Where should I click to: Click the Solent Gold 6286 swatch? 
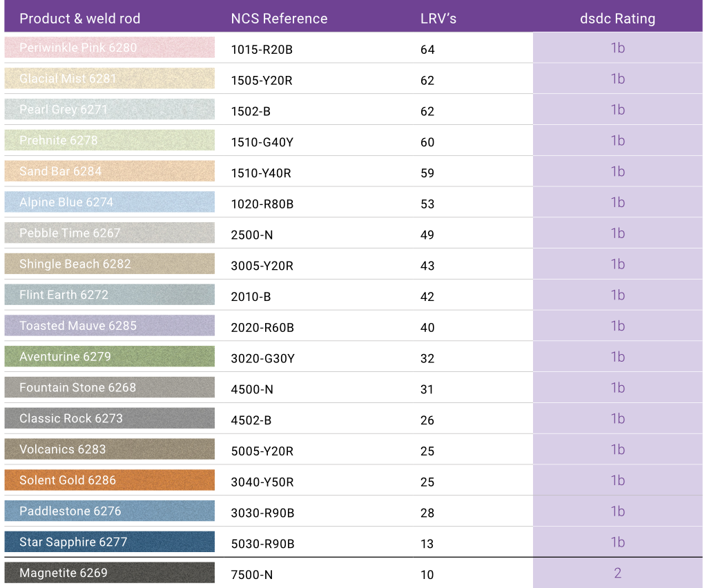tap(109, 480)
